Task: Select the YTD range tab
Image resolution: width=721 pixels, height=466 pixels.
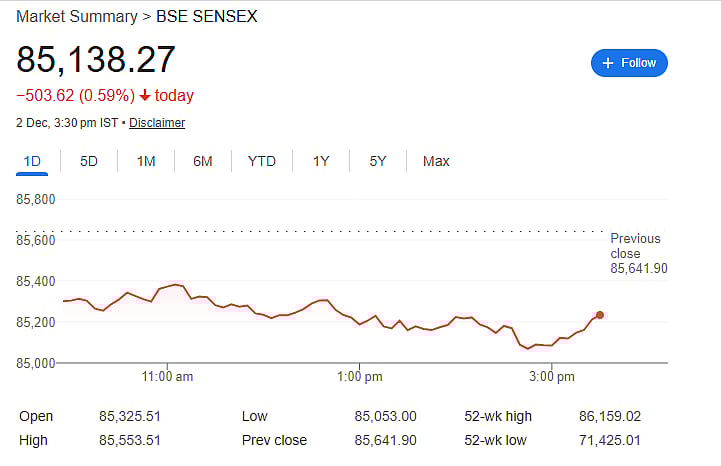Action: (x=262, y=161)
